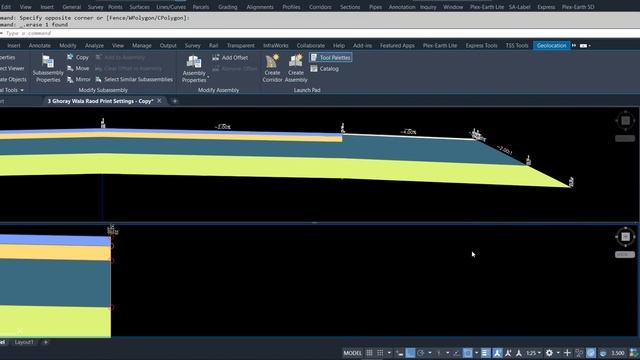The width and height of the screenshot is (640, 360).
Task: Click navigation bar under upper ViewCube
Action: point(625,139)
